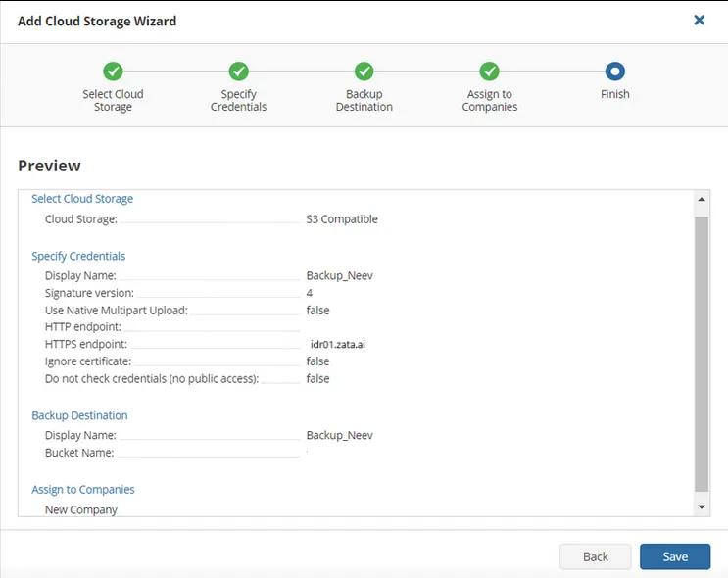Screen dimensions: 728x578
Task: Click the Specify Credentials step checkmark
Action: pos(239,72)
